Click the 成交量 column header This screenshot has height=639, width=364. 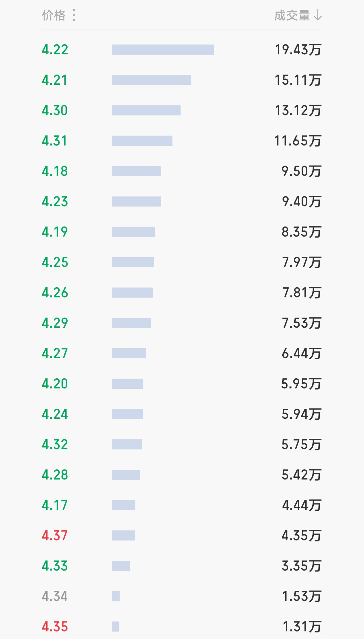(x=292, y=15)
